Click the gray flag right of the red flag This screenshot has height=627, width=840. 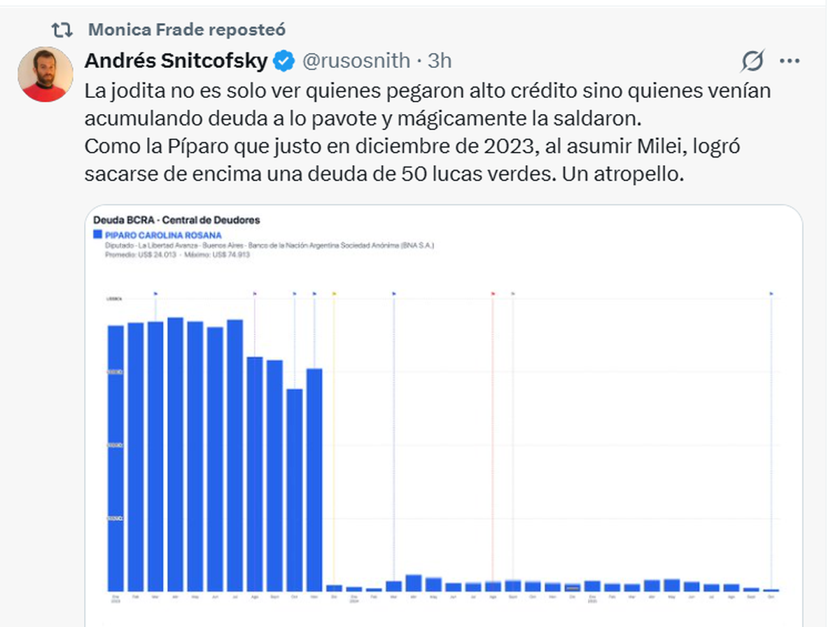tap(513, 293)
